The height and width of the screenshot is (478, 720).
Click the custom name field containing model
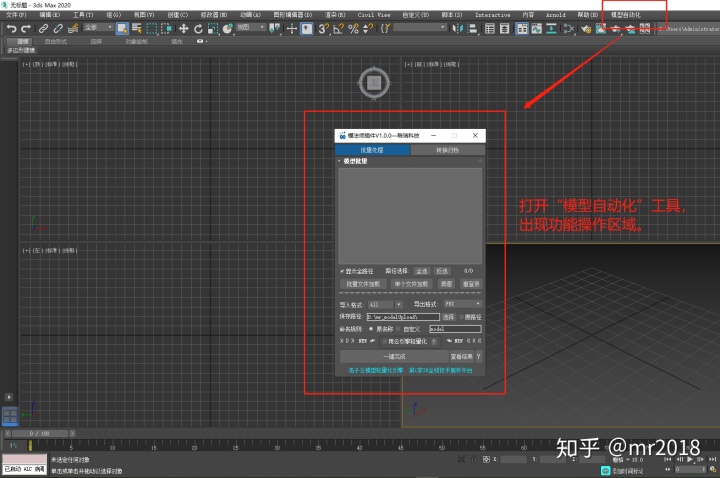point(455,329)
